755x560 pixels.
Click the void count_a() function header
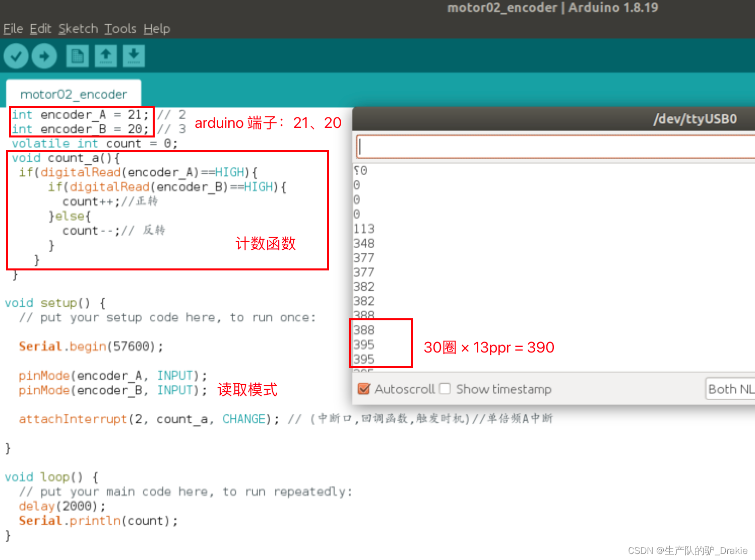tap(66, 158)
